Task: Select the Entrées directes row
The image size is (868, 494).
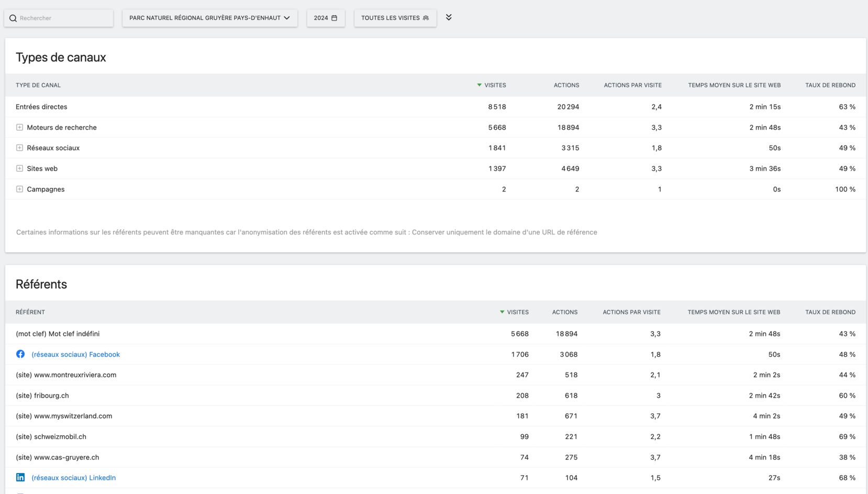Action: (41, 107)
